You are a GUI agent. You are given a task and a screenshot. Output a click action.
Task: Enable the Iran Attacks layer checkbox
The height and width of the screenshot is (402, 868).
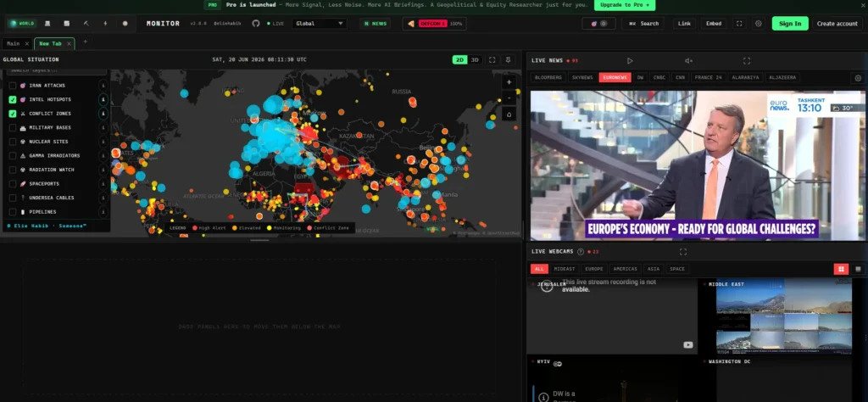pyautogui.click(x=12, y=86)
